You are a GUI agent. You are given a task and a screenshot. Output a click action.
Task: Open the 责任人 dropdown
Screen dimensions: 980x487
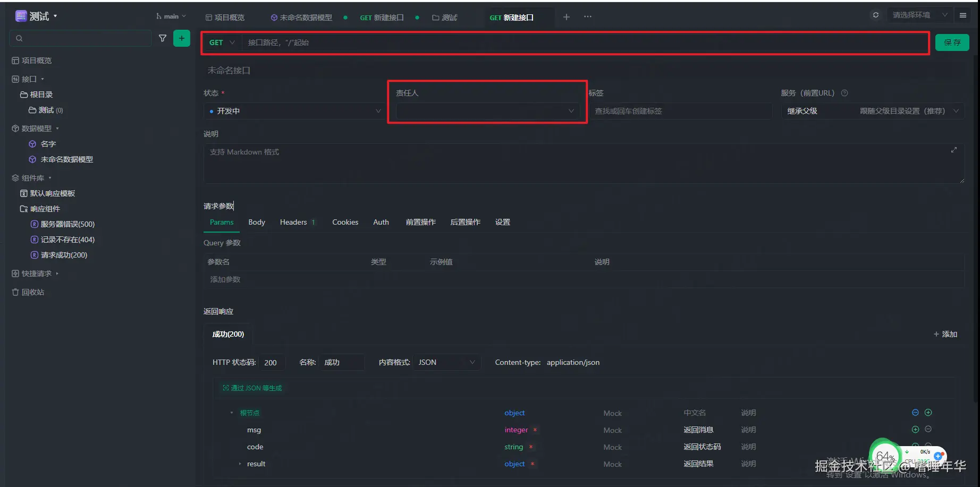pyautogui.click(x=487, y=111)
